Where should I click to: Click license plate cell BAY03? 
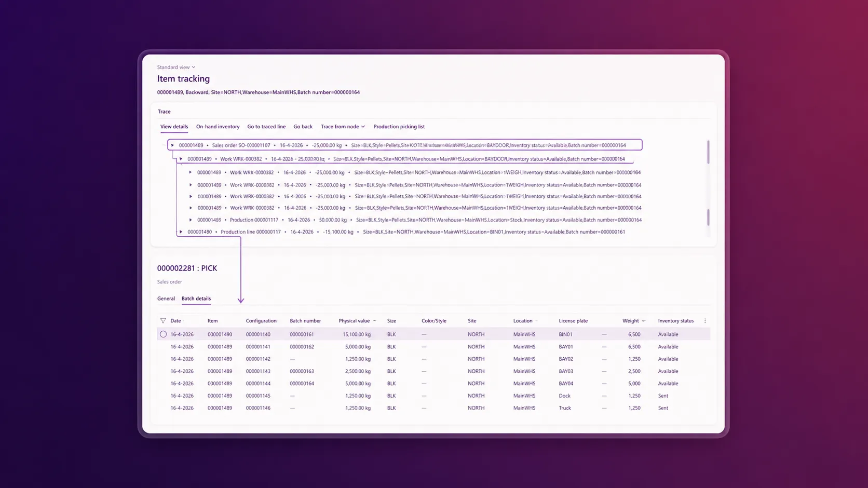tap(566, 371)
